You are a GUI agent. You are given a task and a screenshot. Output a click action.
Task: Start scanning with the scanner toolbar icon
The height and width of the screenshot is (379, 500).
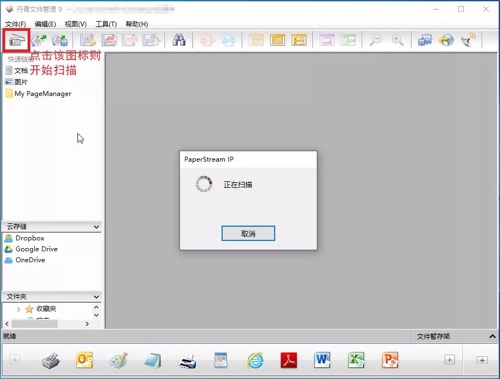[17, 40]
